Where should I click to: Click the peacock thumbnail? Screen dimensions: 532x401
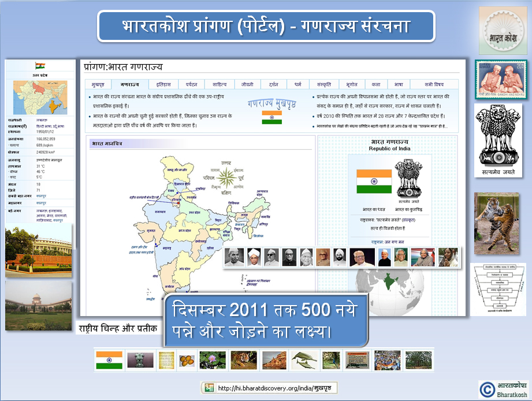point(332,360)
